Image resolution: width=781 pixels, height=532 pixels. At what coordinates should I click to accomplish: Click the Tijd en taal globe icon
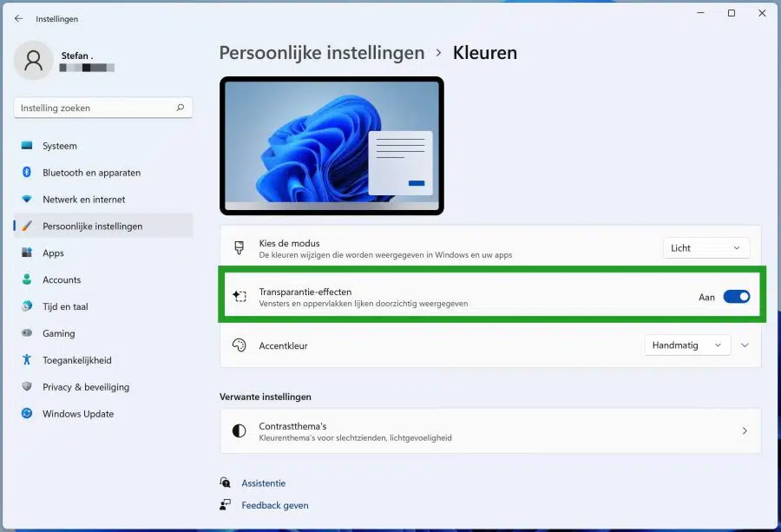click(27, 306)
